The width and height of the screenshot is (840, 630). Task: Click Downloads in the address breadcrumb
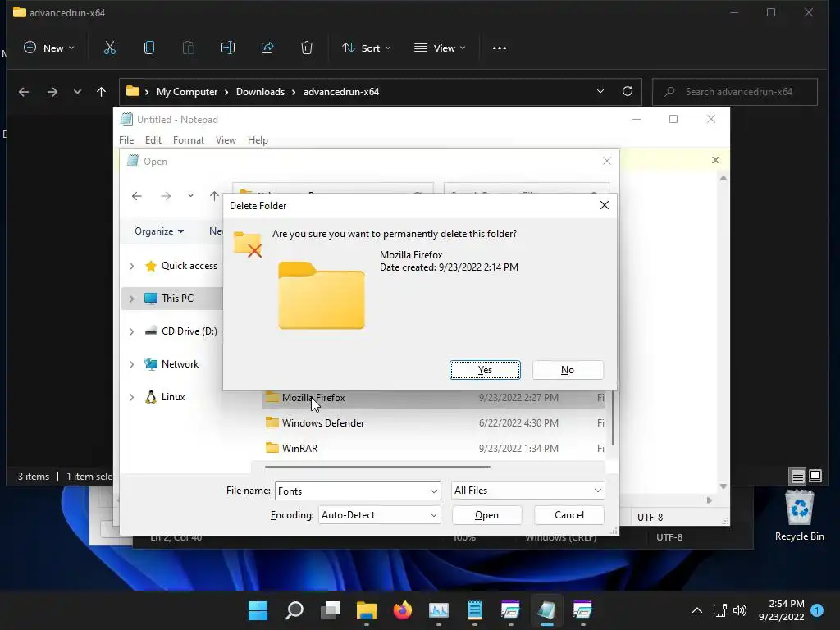pyautogui.click(x=260, y=92)
